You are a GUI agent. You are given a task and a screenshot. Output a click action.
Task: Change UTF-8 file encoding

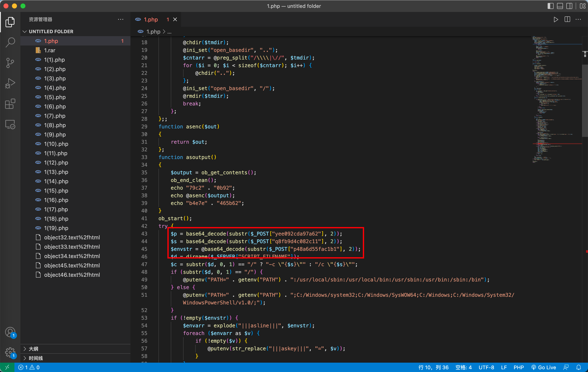coord(486,367)
